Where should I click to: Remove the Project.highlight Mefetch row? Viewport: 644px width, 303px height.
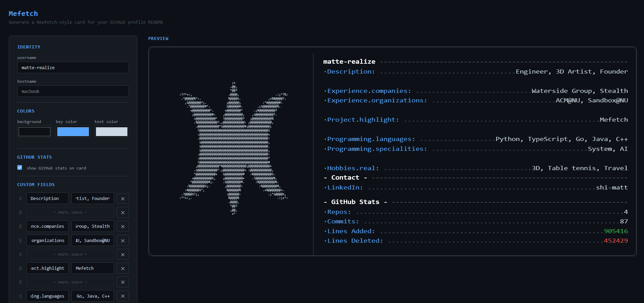click(x=123, y=268)
